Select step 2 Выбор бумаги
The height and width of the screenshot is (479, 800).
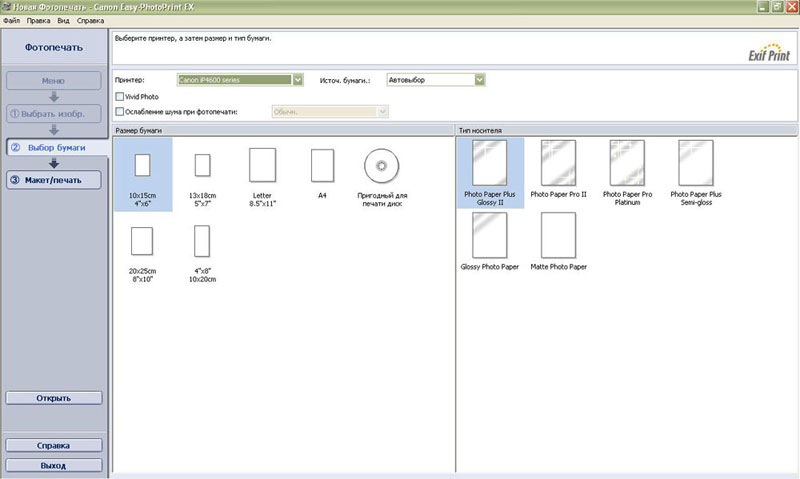pyautogui.click(x=57, y=147)
